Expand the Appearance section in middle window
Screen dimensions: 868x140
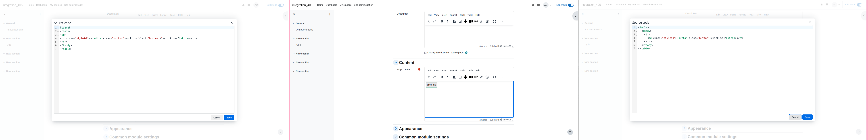pyautogui.click(x=396, y=129)
